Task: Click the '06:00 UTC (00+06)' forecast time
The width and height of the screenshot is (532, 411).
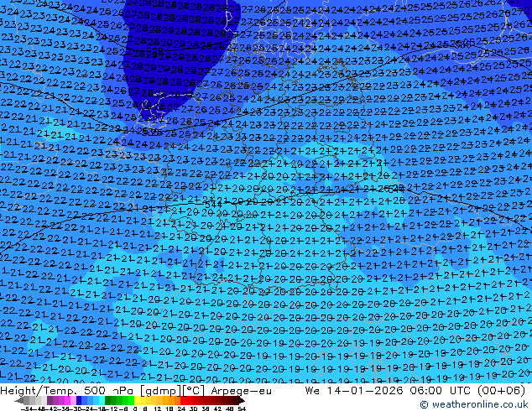Action: click(x=467, y=391)
